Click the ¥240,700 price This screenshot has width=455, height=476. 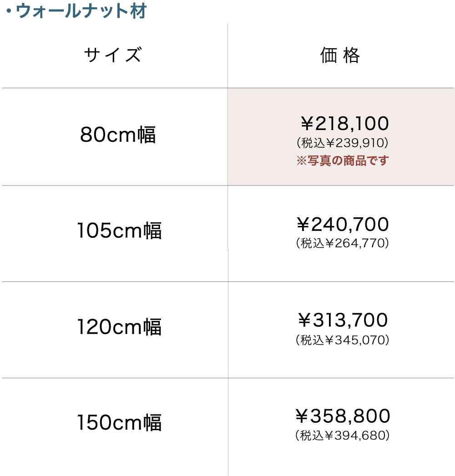tap(342, 225)
